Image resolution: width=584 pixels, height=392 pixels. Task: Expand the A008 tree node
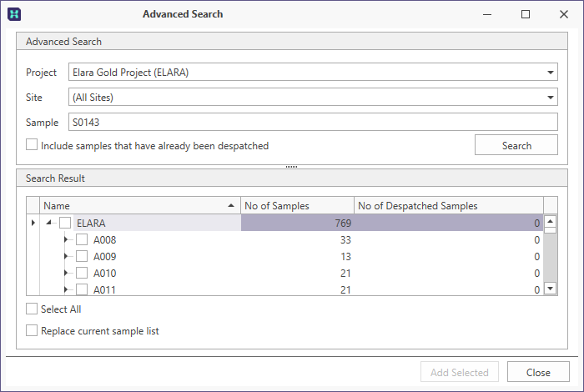click(66, 239)
